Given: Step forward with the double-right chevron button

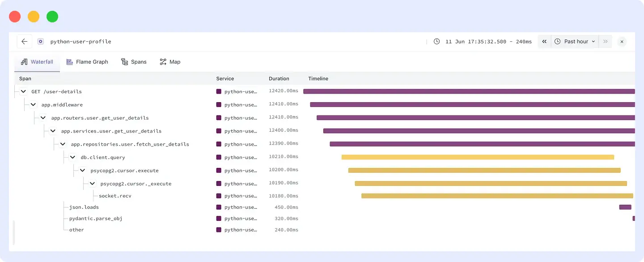Looking at the screenshot, I should (x=606, y=41).
